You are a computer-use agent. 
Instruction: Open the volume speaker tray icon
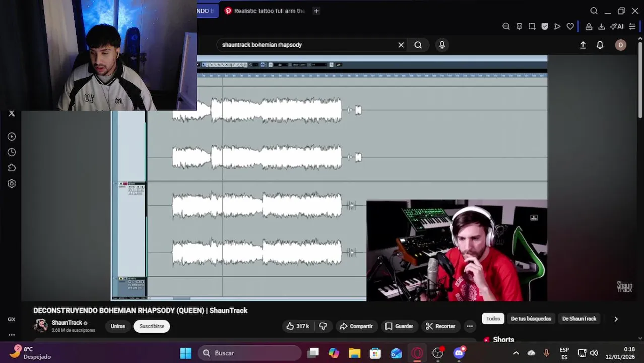pyautogui.click(x=594, y=353)
